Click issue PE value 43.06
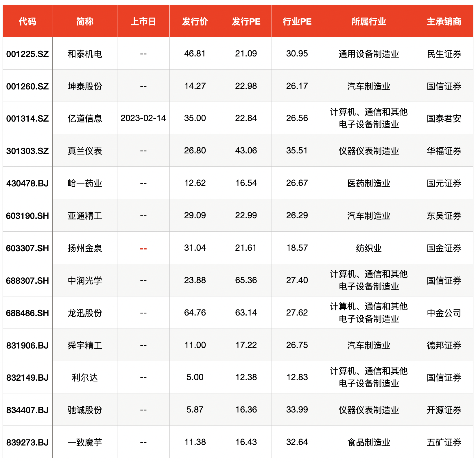The width and height of the screenshot is (476, 462). pyautogui.click(x=246, y=151)
